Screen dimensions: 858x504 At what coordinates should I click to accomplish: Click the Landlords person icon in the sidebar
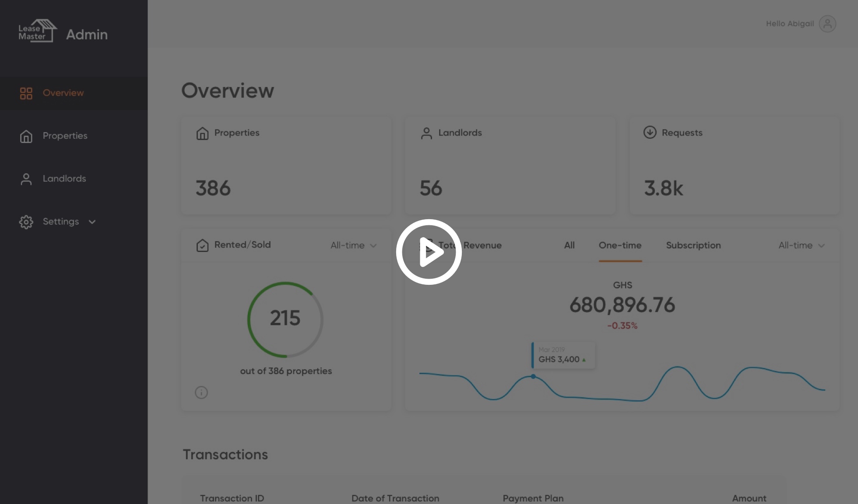coord(26,179)
